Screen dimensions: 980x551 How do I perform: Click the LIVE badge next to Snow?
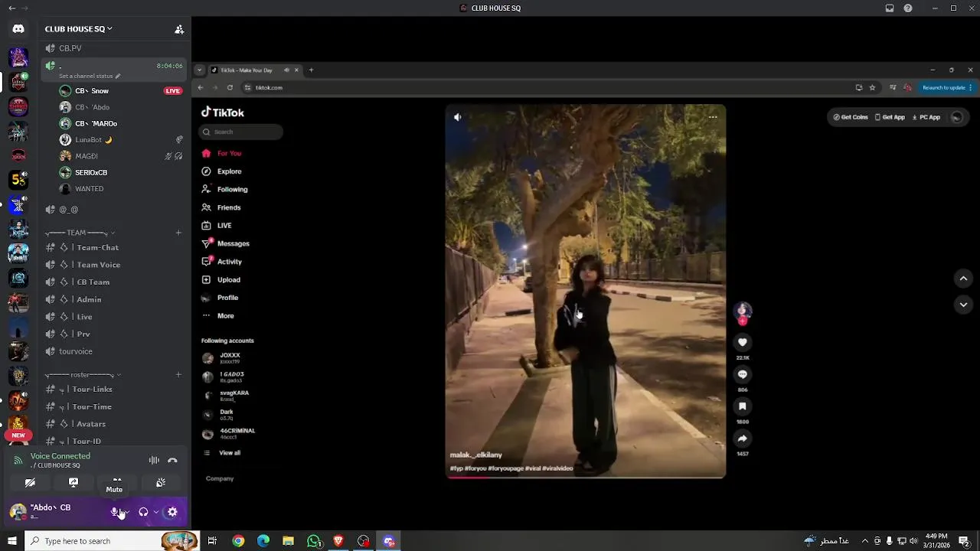(173, 91)
